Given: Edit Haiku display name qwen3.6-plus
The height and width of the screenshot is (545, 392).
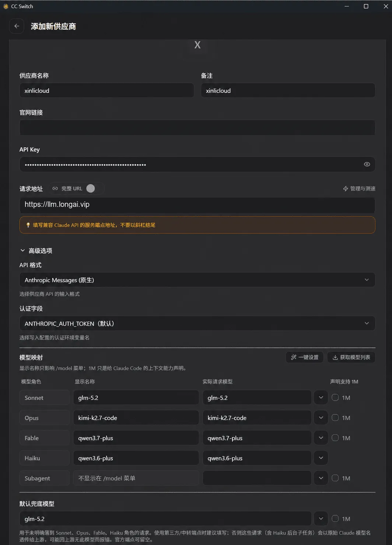Looking at the screenshot, I should click(136, 458).
